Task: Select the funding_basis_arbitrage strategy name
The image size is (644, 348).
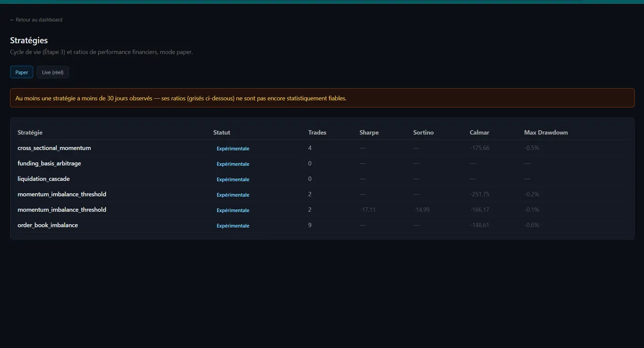Action: point(49,163)
